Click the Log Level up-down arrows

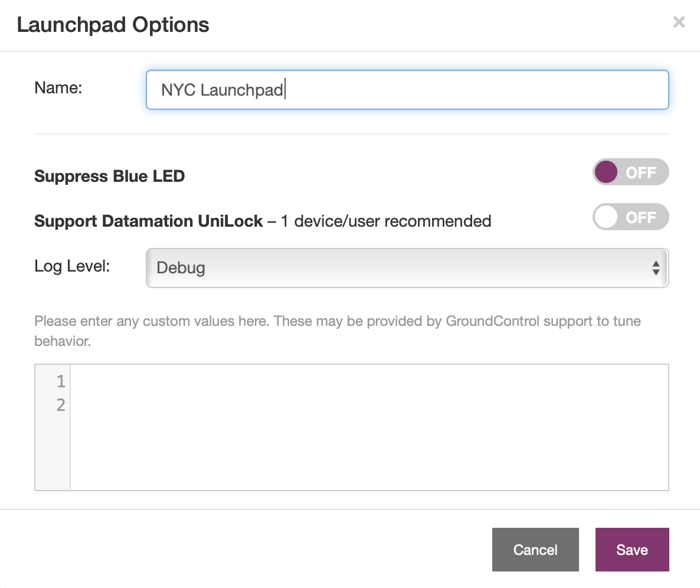[655, 268]
